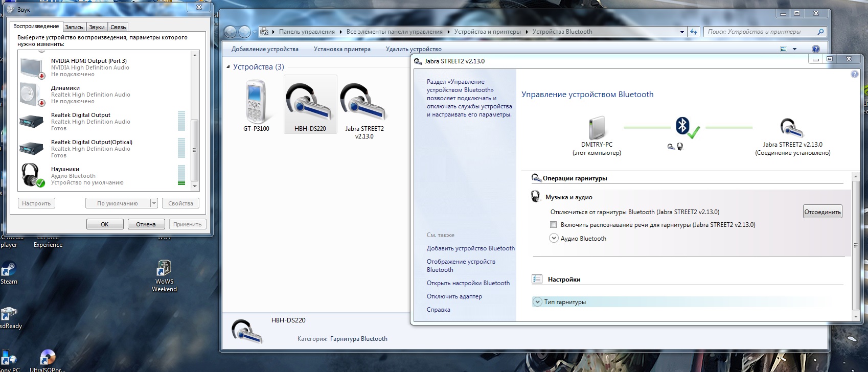
Task: Expand the Тип гарнитуры settings section
Action: [537, 302]
